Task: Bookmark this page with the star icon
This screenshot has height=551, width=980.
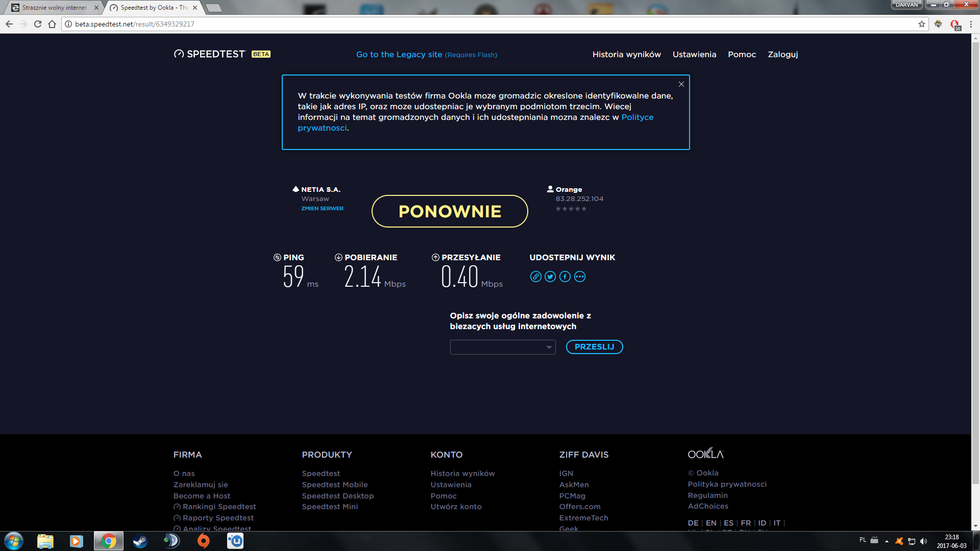Action: [922, 24]
